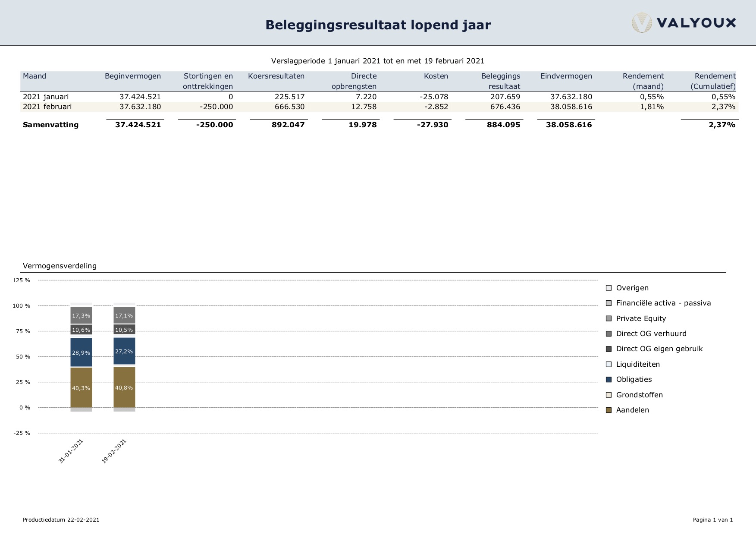Screen dimensions: 756x535
Task: Click the Overigen legend label
Action: (x=632, y=288)
